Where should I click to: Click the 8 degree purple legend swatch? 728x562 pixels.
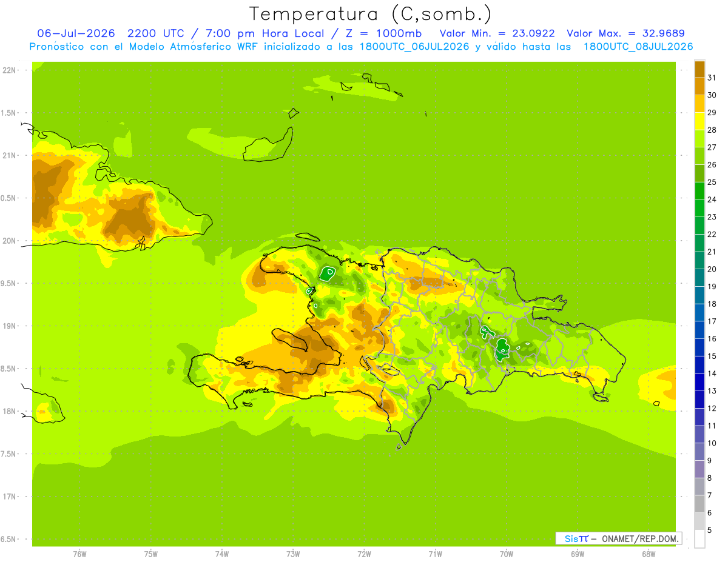(699, 469)
